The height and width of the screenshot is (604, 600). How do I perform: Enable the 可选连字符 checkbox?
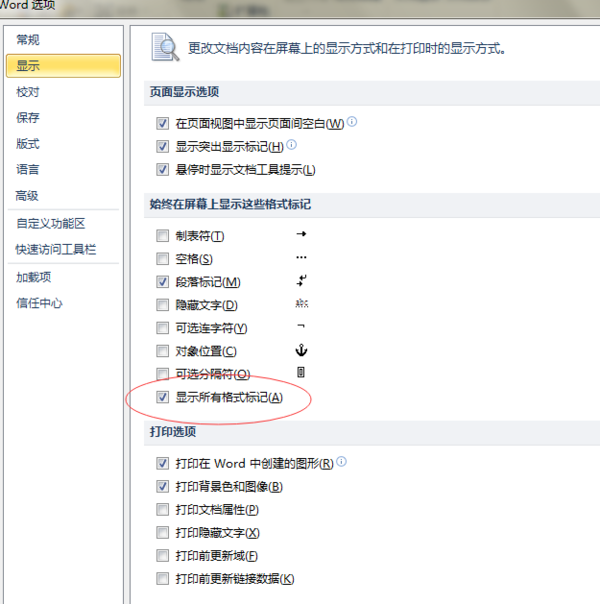pos(163,328)
